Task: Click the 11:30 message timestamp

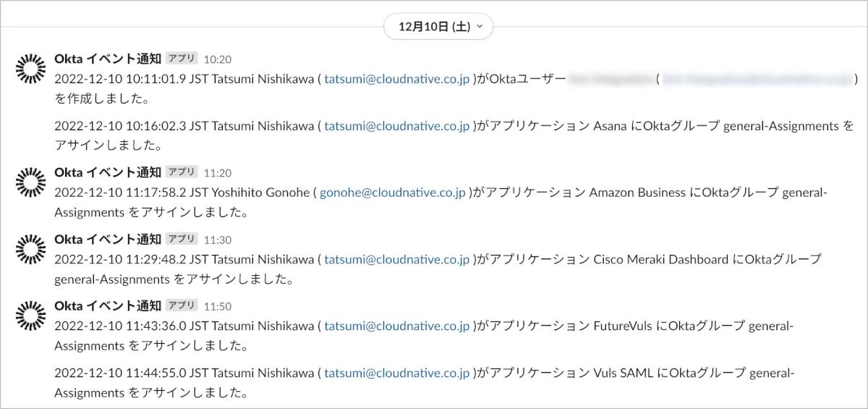Action: pyautogui.click(x=218, y=240)
